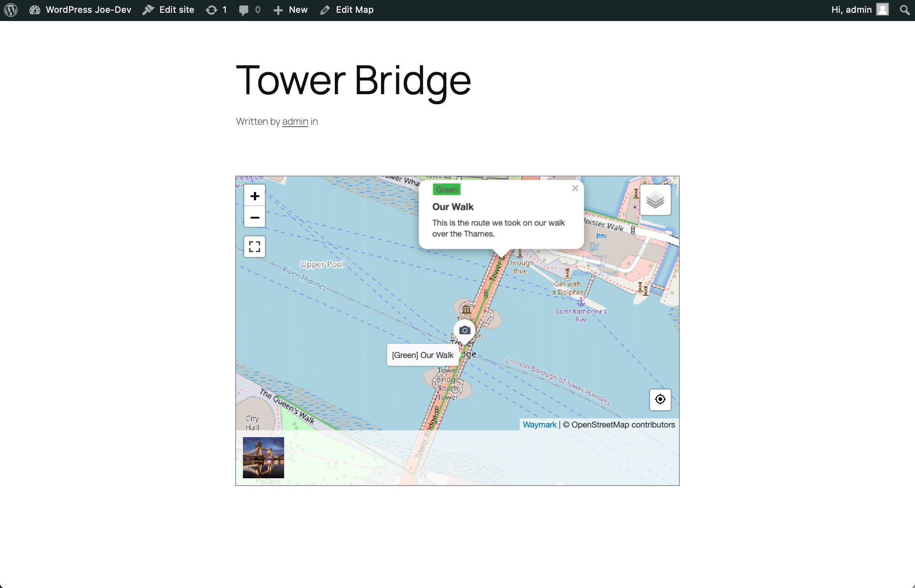Image resolution: width=915 pixels, height=588 pixels.
Task: Click the camera marker on map
Action: pyautogui.click(x=464, y=330)
